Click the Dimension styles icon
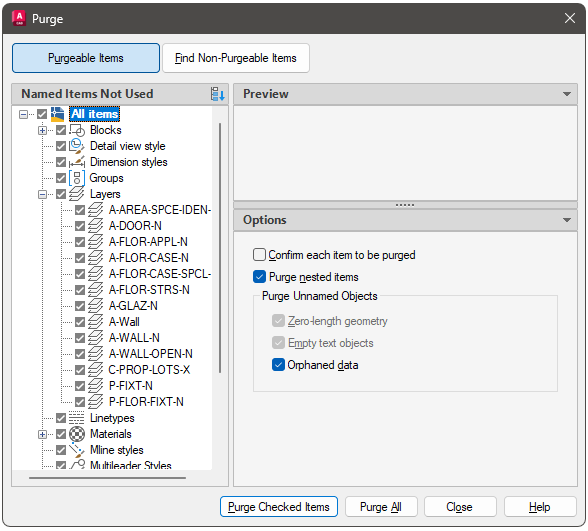588x531 pixels. [77, 162]
